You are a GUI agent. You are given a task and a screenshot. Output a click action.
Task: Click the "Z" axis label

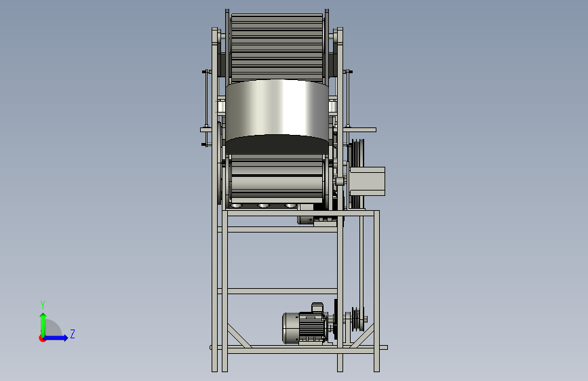tap(73, 334)
